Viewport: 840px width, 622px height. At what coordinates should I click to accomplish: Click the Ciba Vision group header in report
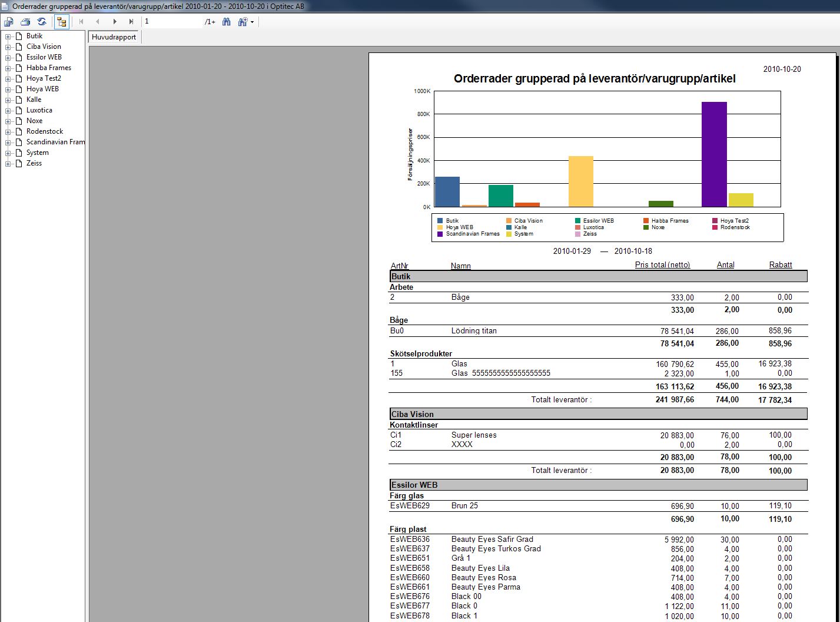(x=599, y=414)
